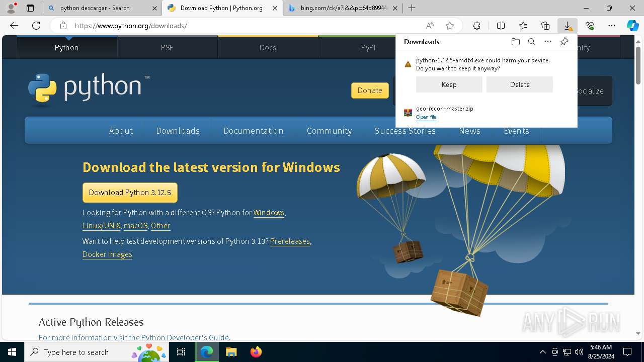Open the Community menu
The height and width of the screenshot is (362, 644).
pyautogui.click(x=329, y=131)
